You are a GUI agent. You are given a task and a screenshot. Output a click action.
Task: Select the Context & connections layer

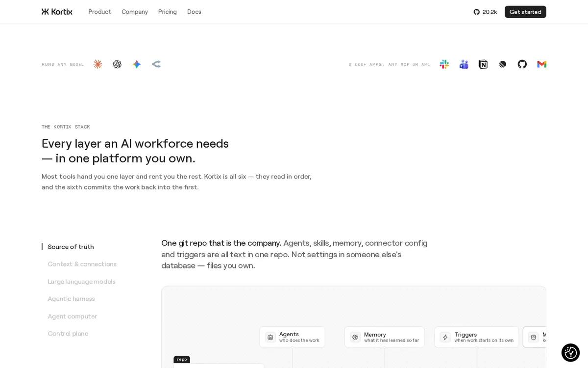(x=82, y=264)
